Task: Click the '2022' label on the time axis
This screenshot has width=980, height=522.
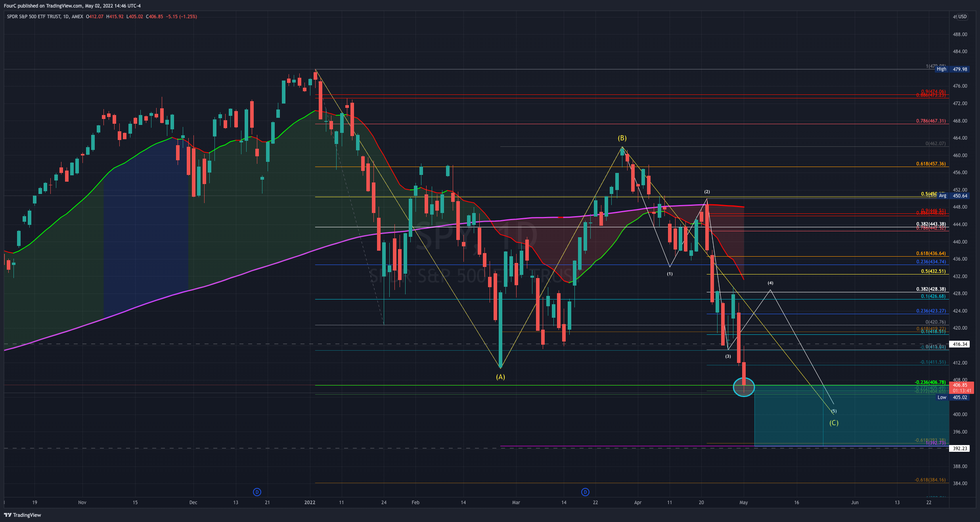Action: 310,503
